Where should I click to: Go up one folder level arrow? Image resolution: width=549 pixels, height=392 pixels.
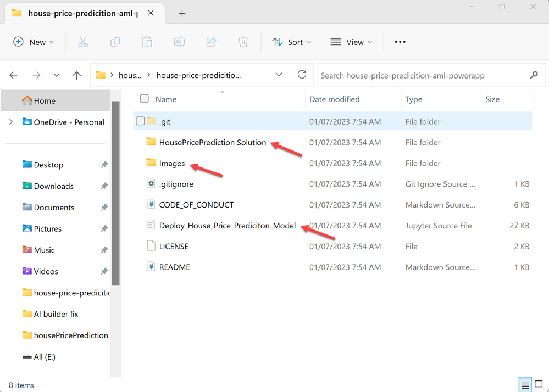pos(77,75)
